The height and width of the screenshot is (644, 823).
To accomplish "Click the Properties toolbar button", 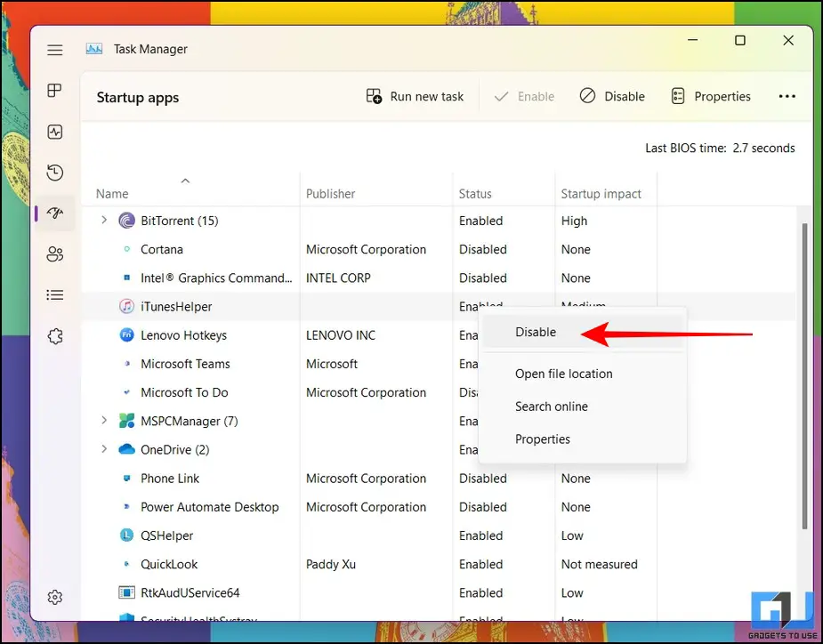I will click(x=711, y=97).
